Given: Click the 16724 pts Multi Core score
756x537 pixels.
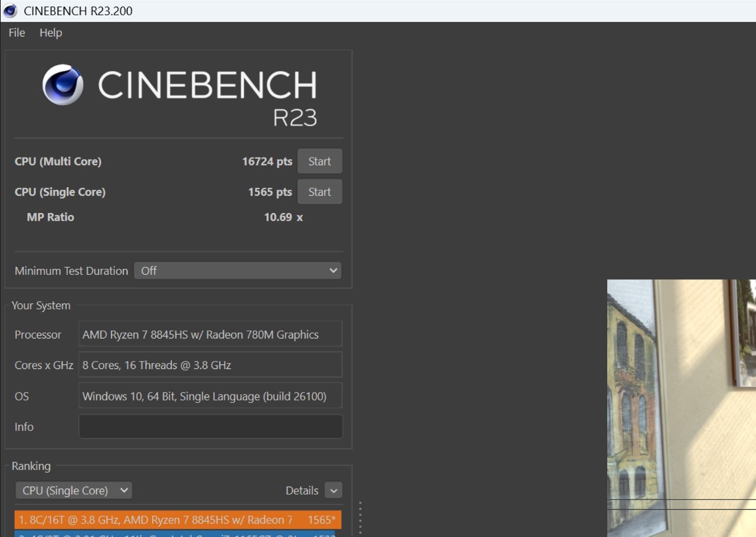Looking at the screenshot, I should [267, 161].
